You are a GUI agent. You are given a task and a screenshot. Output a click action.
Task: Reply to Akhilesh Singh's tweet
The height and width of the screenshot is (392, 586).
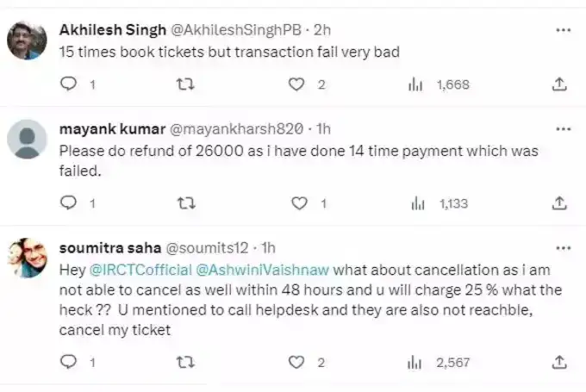point(69,84)
